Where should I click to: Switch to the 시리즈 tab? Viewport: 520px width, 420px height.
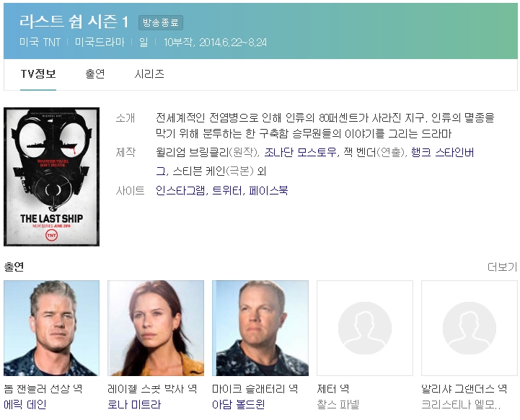click(x=149, y=73)
